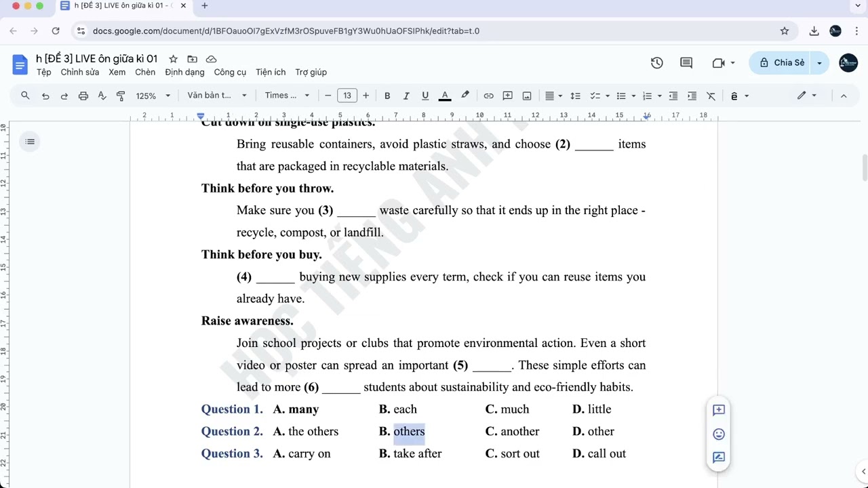
Task: Open line and paragraph spacing
Action: [575, 96]
